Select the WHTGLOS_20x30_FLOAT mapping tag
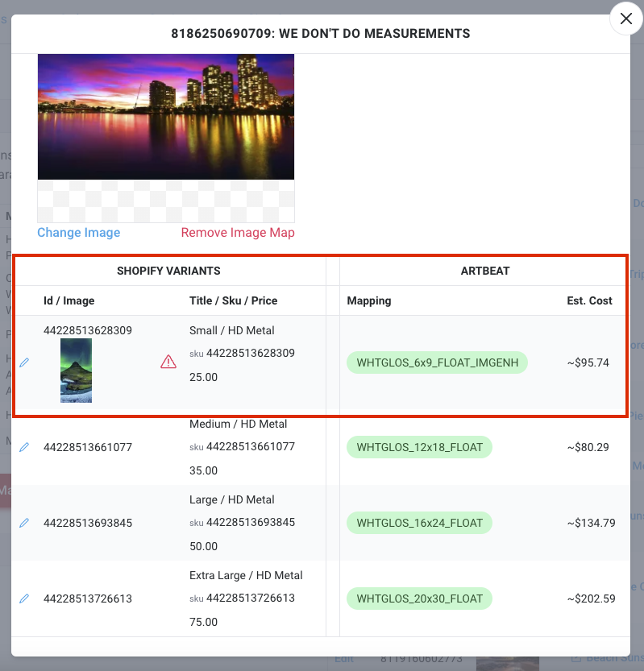This screenshot has width=644, height=671. coord(419,599)
